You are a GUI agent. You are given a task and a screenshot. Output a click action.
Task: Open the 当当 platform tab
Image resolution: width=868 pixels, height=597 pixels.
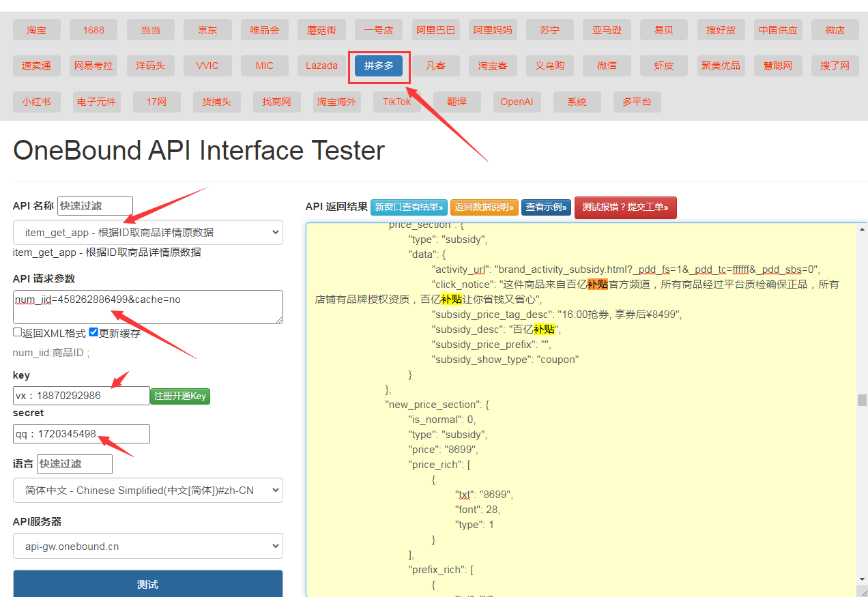click(151, 30)
